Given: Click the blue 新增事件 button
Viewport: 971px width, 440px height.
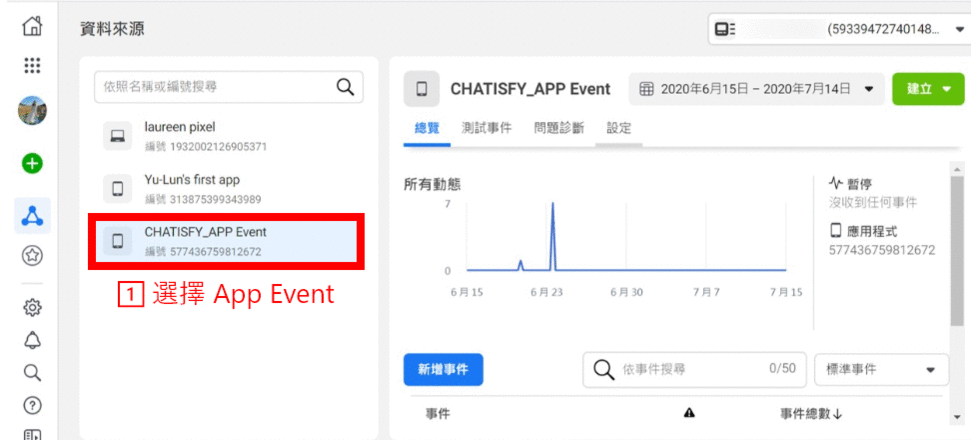Looking at the screenshot, I should coord(443,369).
